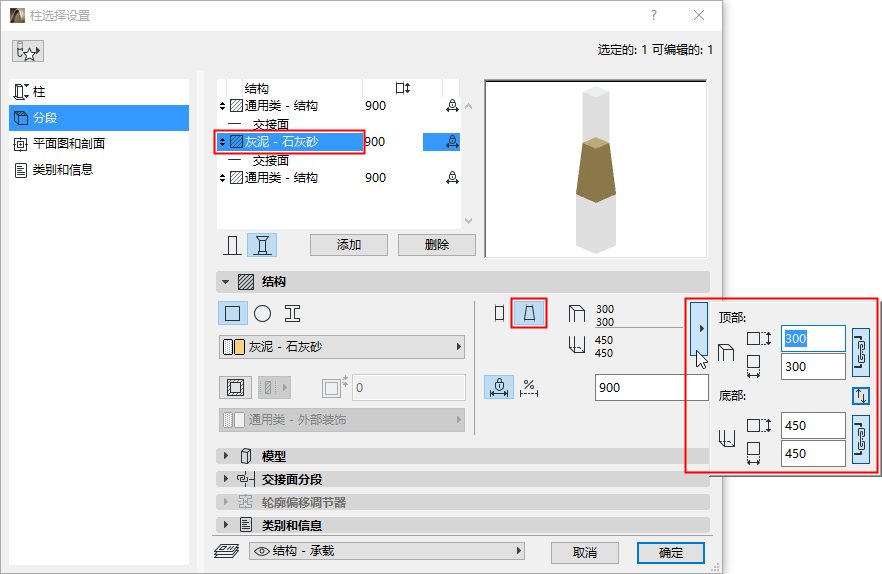Click top width field 300
Image resolution: width=882 pixels, height=574 pixels.
point(813,367)
